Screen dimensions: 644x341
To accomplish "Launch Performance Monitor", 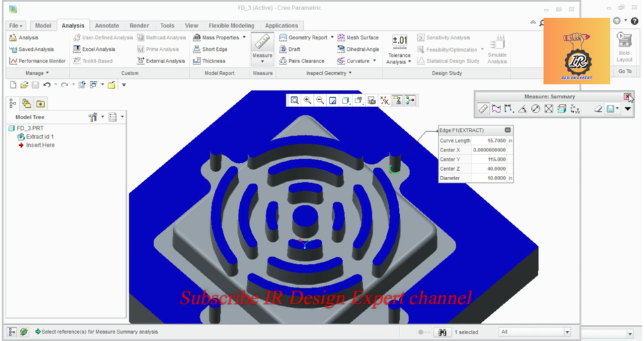I will pos(38,61).
